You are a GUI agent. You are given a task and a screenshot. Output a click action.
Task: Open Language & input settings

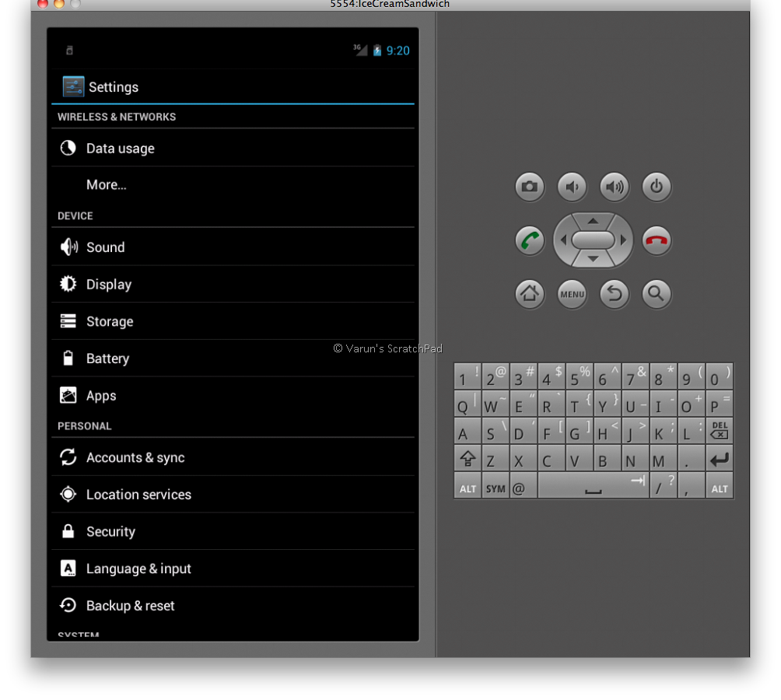(233, 568)
